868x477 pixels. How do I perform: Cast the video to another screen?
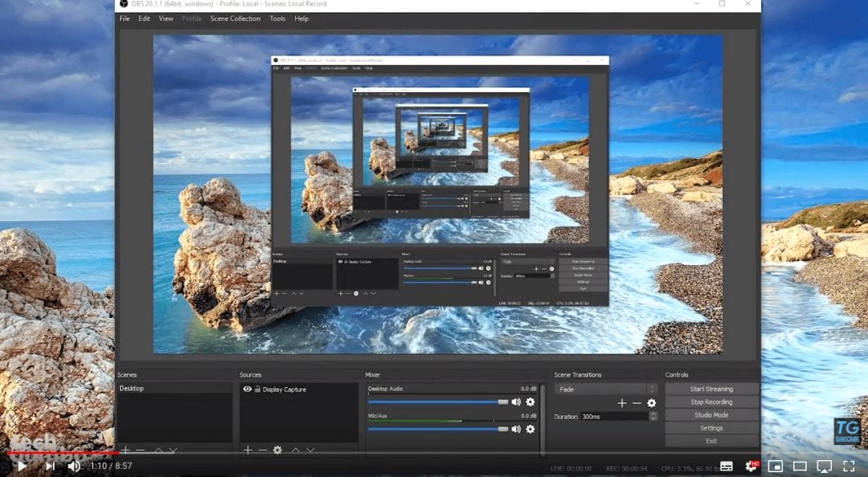(825, 466)
